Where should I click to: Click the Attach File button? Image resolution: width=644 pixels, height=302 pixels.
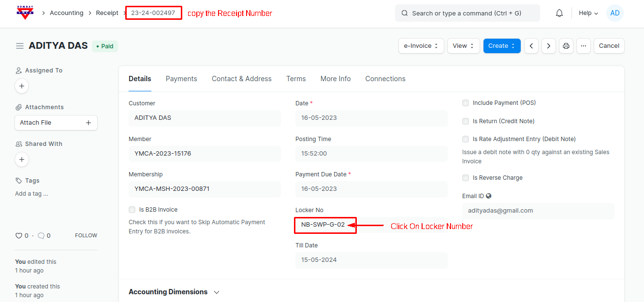56,123
